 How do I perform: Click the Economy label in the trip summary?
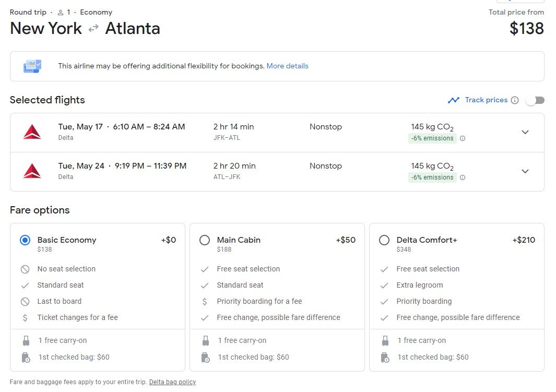[x=96, y=12]
